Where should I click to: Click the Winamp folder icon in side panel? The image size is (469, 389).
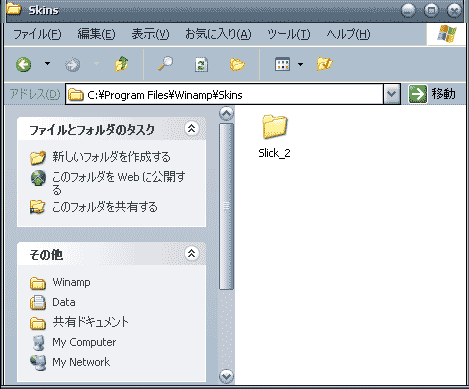point(38,283)
